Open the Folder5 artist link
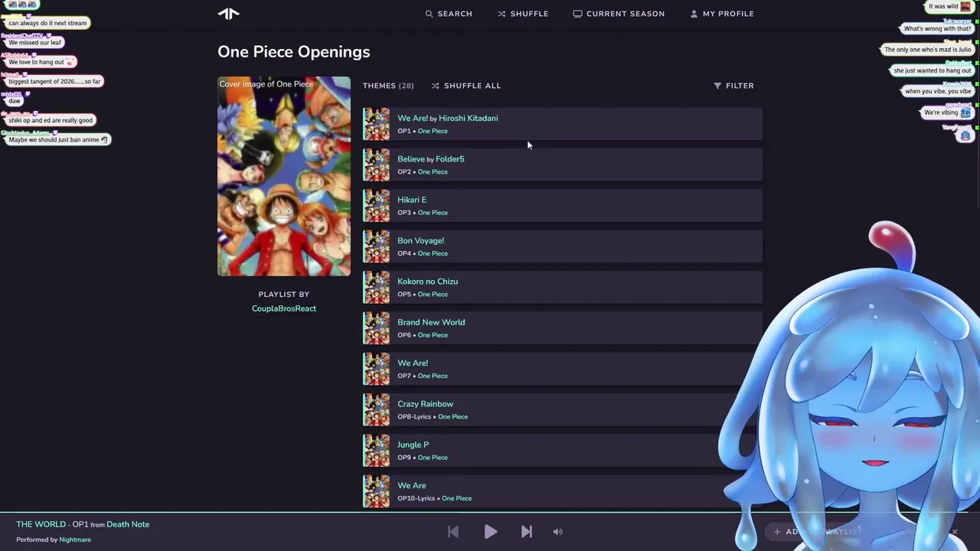 coord(449,159)
